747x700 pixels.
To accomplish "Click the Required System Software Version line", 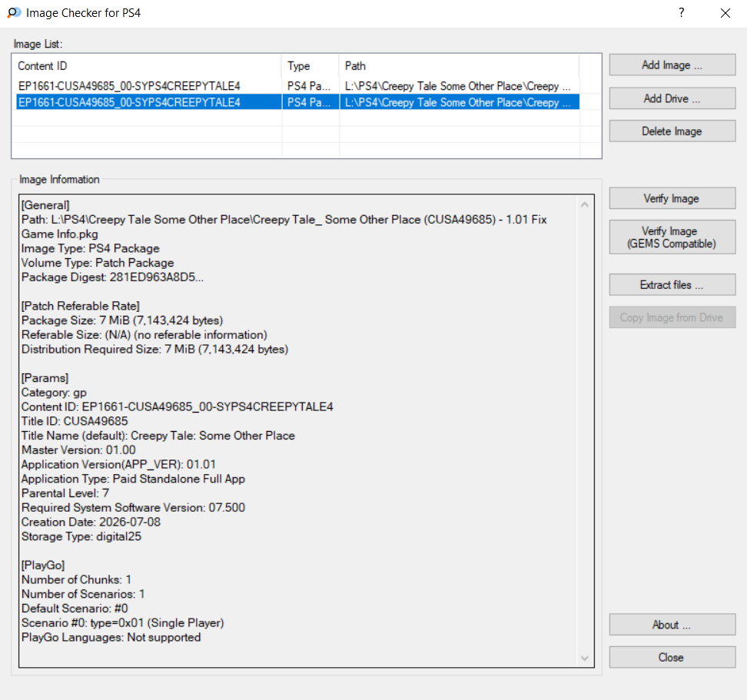I will 134,508.
